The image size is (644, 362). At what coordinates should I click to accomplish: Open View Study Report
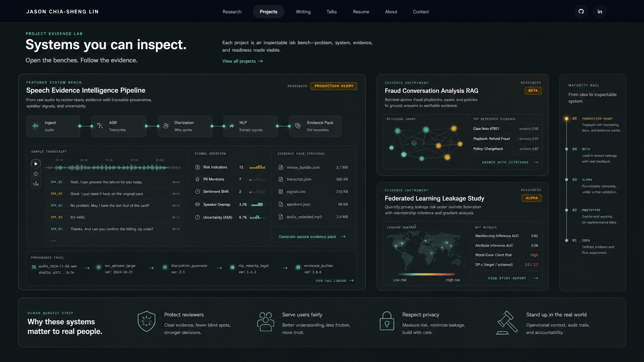pos(513,278)
